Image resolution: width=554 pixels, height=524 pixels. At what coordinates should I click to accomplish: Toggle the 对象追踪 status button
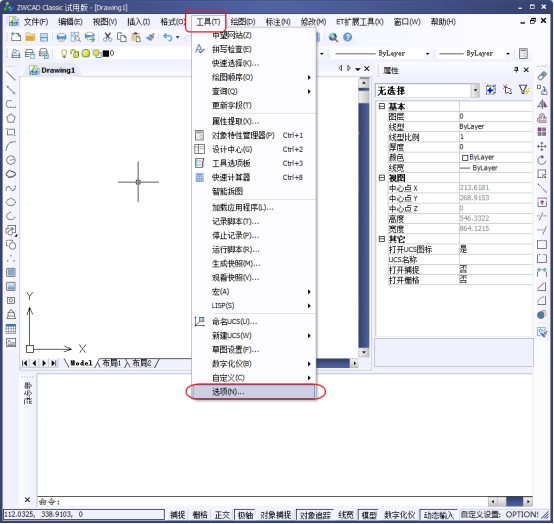[x=315, y=515]
